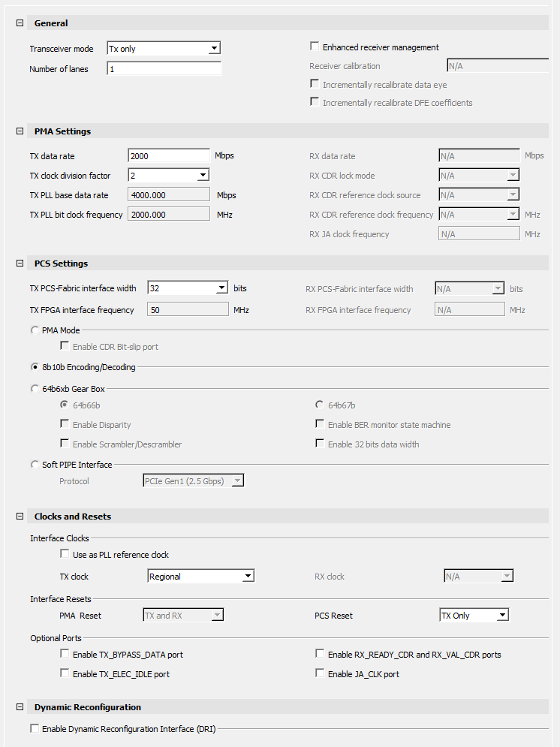Check Enable 32 bits data width
The width and height of the screenshot is (560, 747).
(x=320, y=443)
